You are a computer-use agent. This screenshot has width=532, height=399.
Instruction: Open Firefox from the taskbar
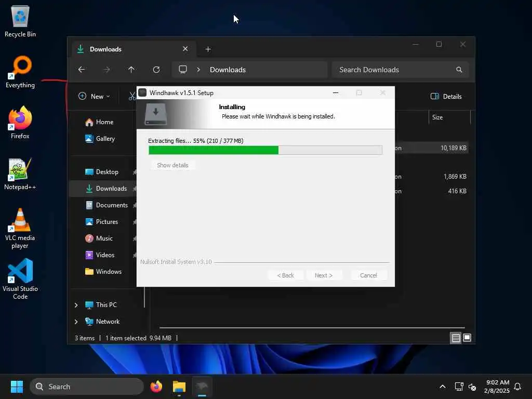(156, 387)
